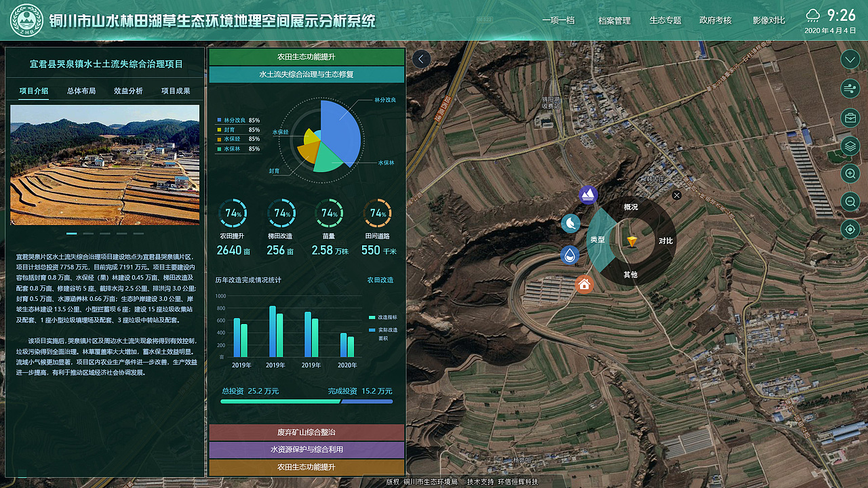Click the ZHB logo emblem
The width and height of the screenshot is (868, 488).
coord(26,21)
